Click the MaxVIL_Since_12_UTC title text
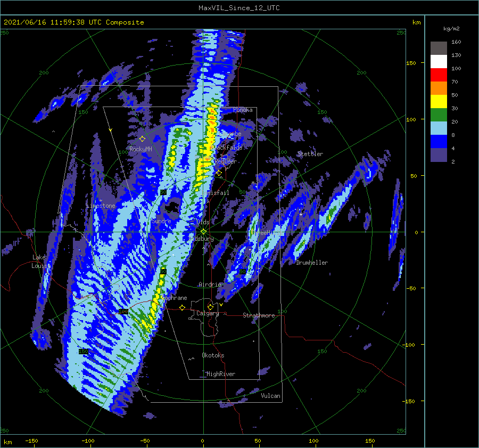The width and height of the screenshot is (479, 448). [x=239, y=8]
